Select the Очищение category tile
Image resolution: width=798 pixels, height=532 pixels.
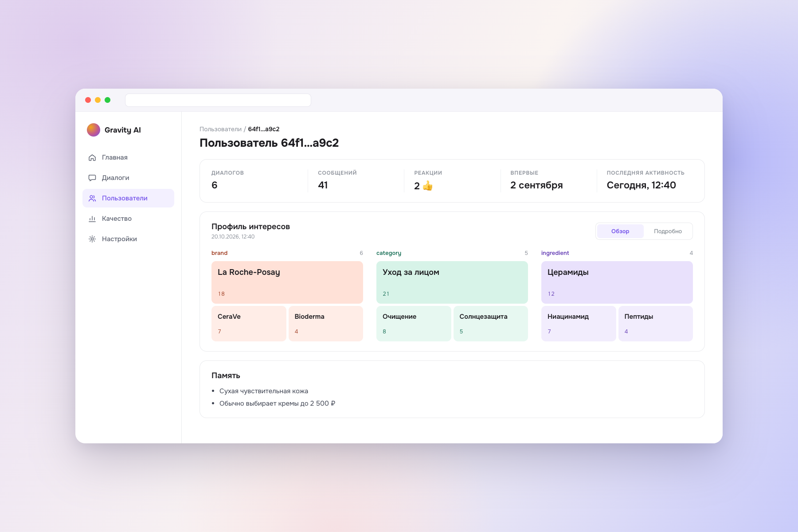tap(414, 324)
